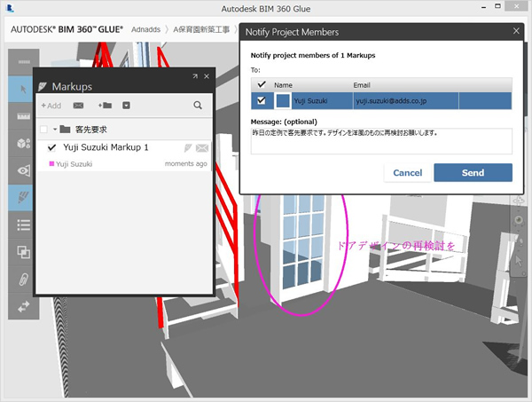Click the Name column header
This screenshot has width=532, height=402.
pyautogui.click(x=283, y=85)
